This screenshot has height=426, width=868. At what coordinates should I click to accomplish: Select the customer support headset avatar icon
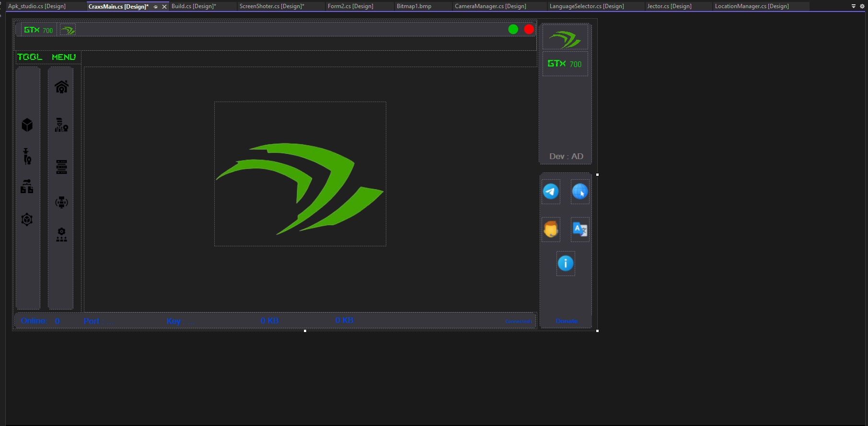pyautogui.click(x=551, y=230)
